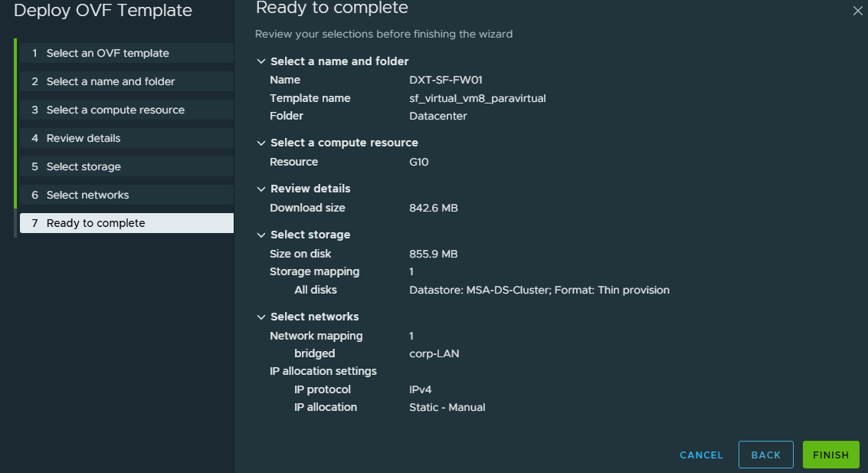This screenshot has width=868, height=473.
Task: Collapse the 'Select a compute resource' section
Action: pyautogui.click(x=261, y=143)
